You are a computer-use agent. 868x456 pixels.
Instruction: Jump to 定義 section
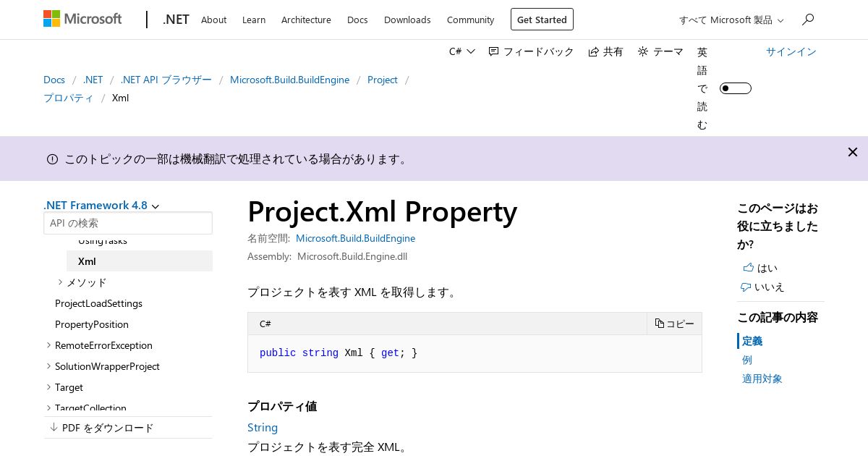[x=752, y=341]
